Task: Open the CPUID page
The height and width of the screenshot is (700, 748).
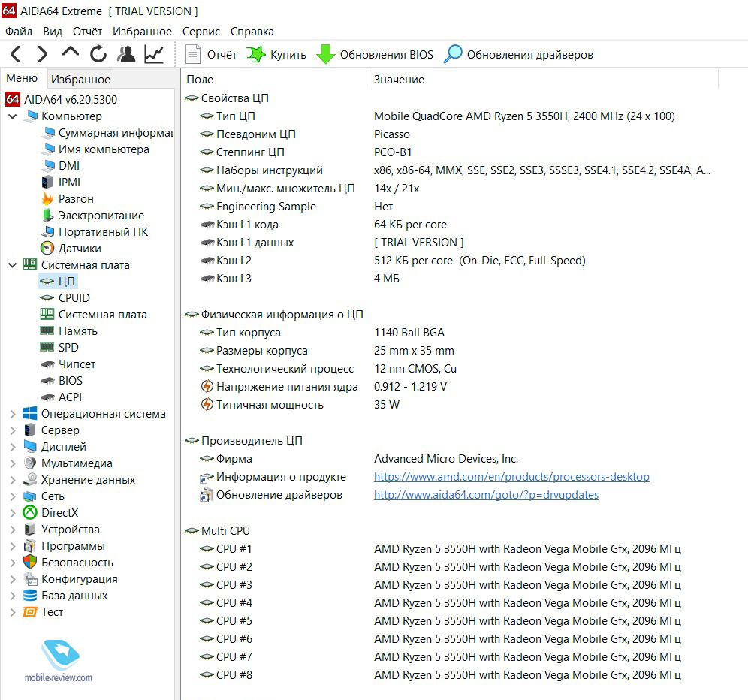Action: [65, 298]
